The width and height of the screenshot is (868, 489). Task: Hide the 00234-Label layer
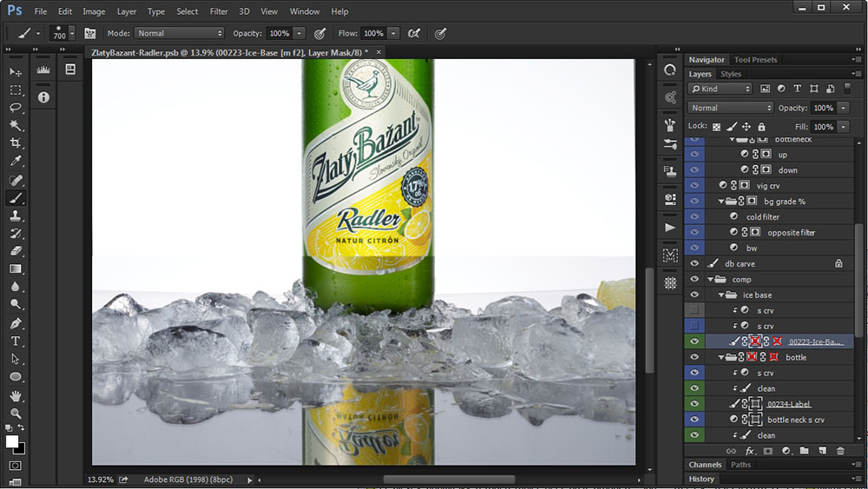694,404
